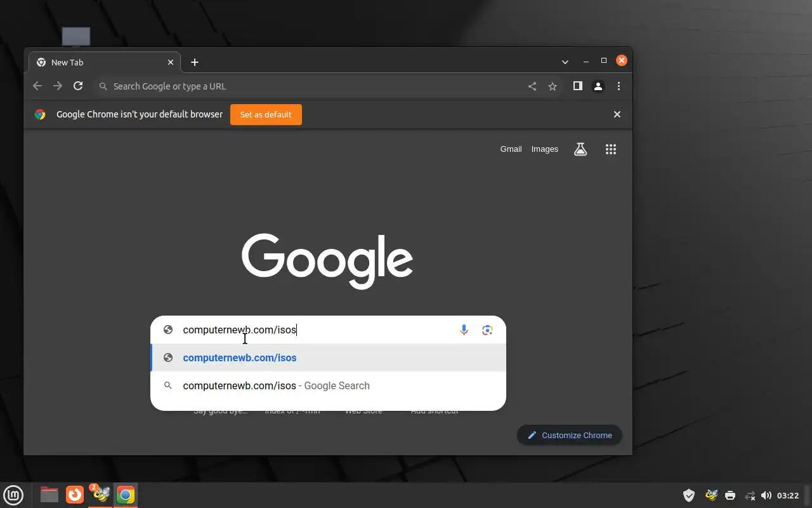Select the computernewb.com/isos Google Search suggestion
Viewport: 812px width, 508px height.
tap(328, 385)
